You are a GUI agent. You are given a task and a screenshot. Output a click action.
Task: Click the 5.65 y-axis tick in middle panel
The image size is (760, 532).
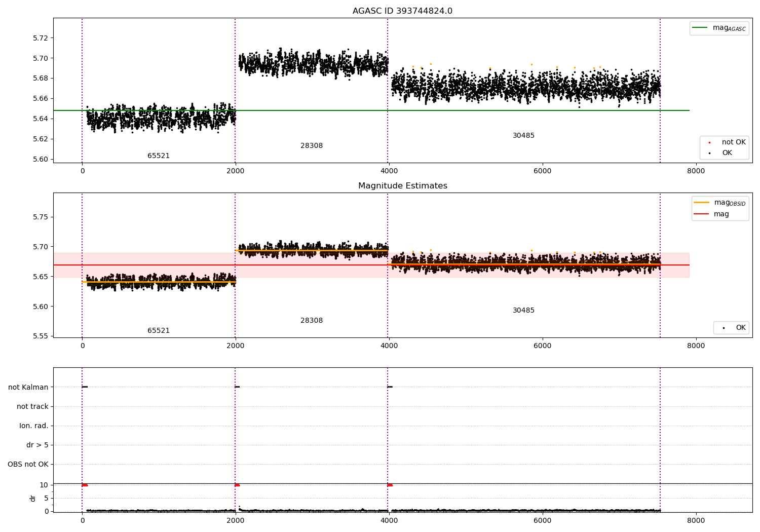pyautogui.click(x=41, y=277)
